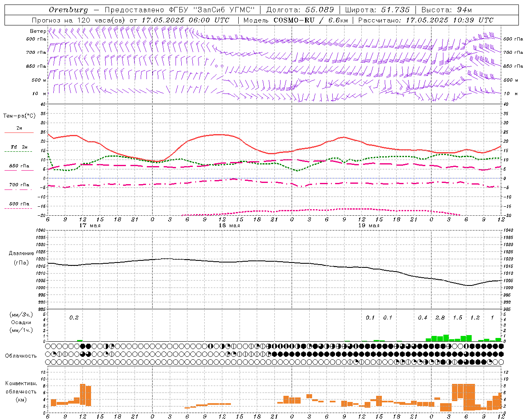Click the "Td 2м" dew point legend label
The width and height of the screenshot is (525, 420).
coord(19,147)
